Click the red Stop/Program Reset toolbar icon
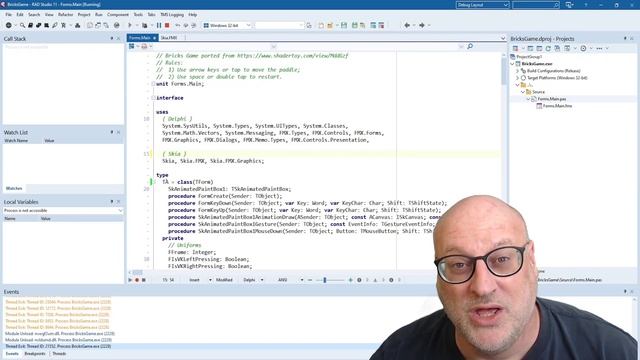This screenshot has height=360, width=640. [167, 25]
